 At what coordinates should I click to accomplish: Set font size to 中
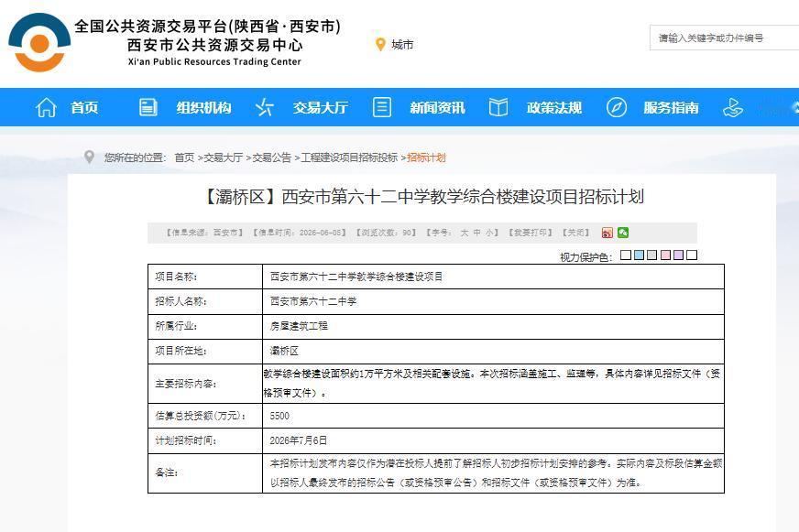[x=477, y=233]
